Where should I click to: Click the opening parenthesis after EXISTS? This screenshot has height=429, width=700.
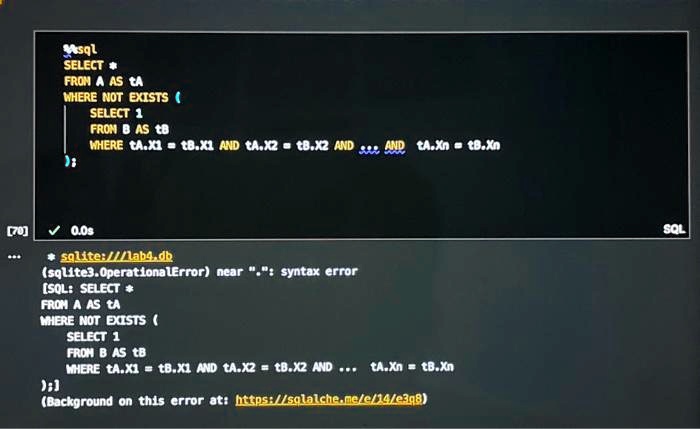[x=178, y=97]
